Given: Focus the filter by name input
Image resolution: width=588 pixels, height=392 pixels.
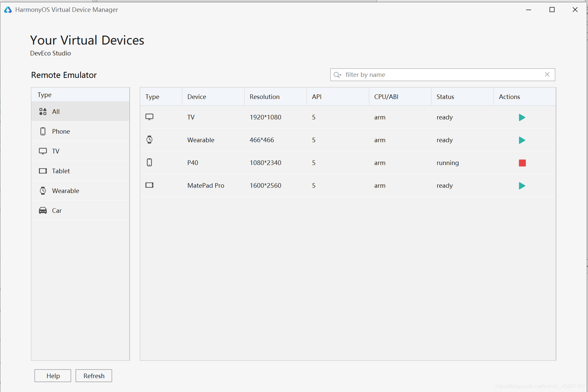Looking at the screenshot, I should [x=443, y=75].
